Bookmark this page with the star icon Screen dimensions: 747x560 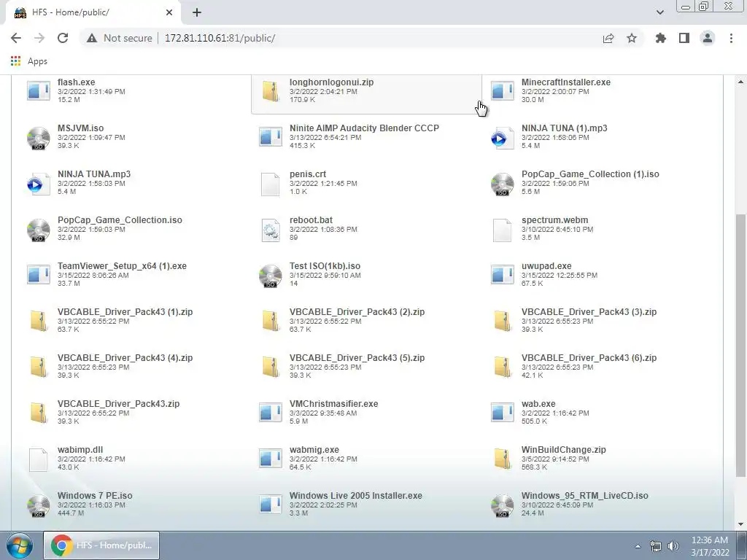click(x=632, y=38)
